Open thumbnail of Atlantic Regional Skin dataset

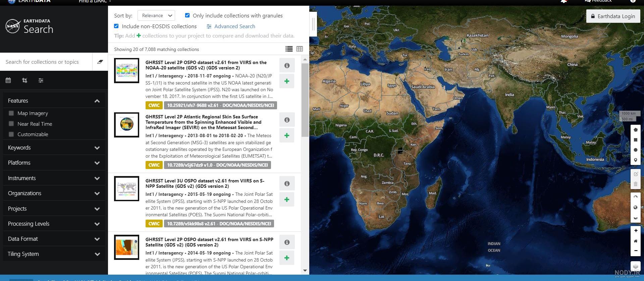point(126,125)
